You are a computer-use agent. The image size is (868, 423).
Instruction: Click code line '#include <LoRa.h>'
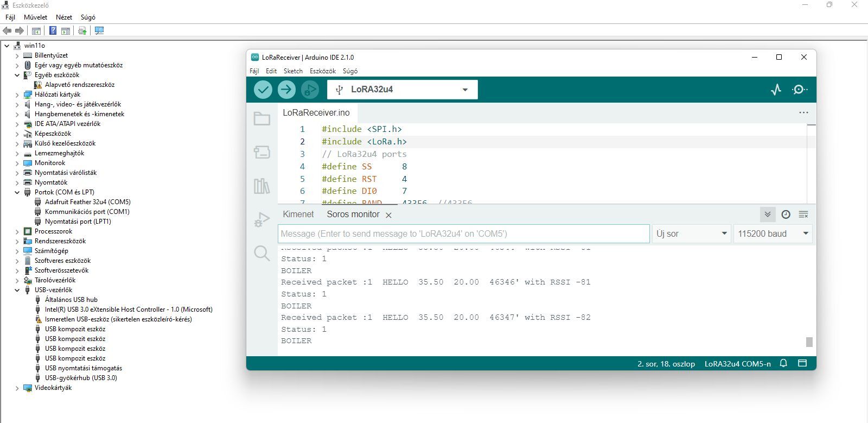point(364,142)
